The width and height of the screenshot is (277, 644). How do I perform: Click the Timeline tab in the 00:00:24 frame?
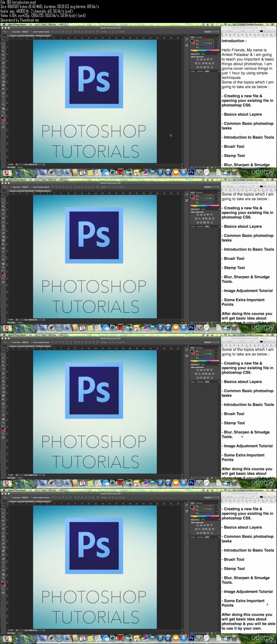pos(20,323)
